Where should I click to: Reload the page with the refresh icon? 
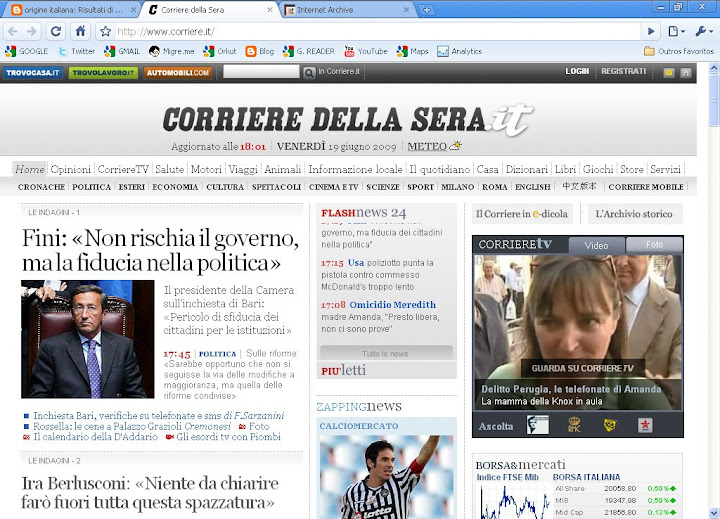[x=56, y=31]
